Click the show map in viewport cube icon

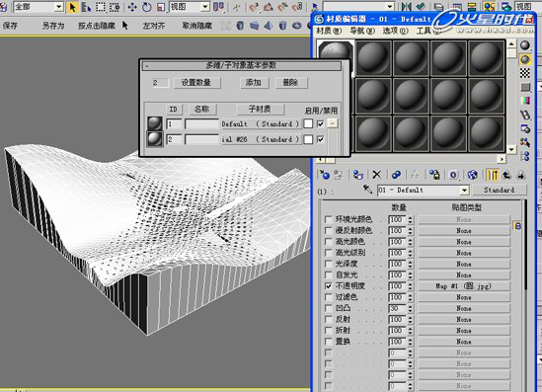[472, 175]
